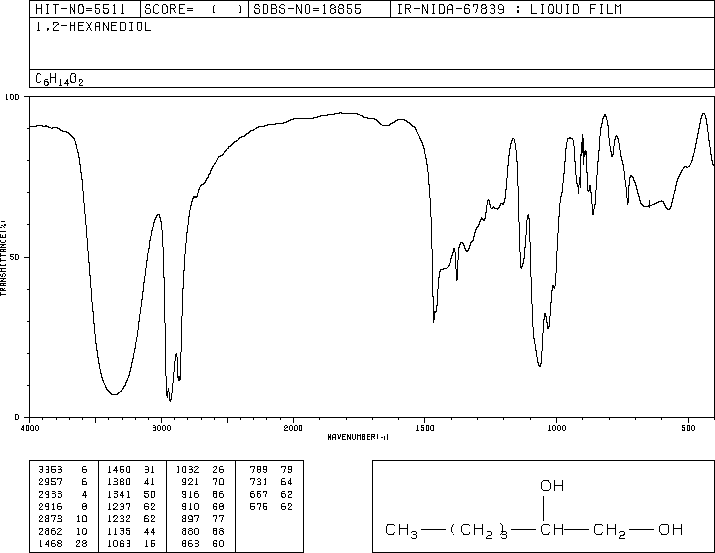Image resolution: width=715 pixels, height=553 pixels.
Task: Click the 4000 wavenumber axis label
Action: point(30,428)
